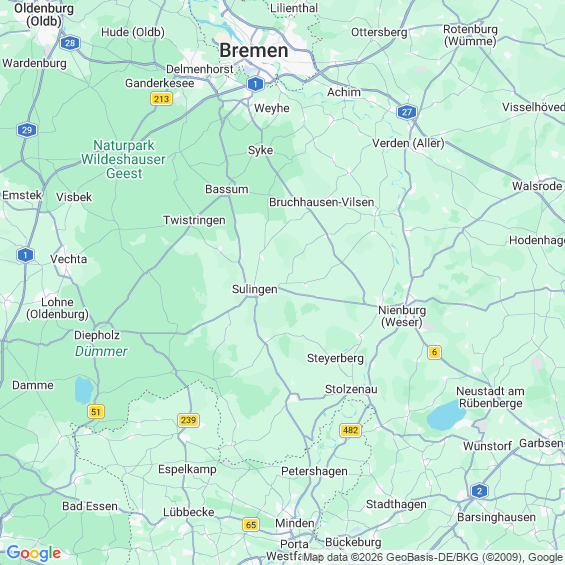Screen dimensions: 565x565
Task: Click the Nienburg (Weser) label
Action: (402, 316)
